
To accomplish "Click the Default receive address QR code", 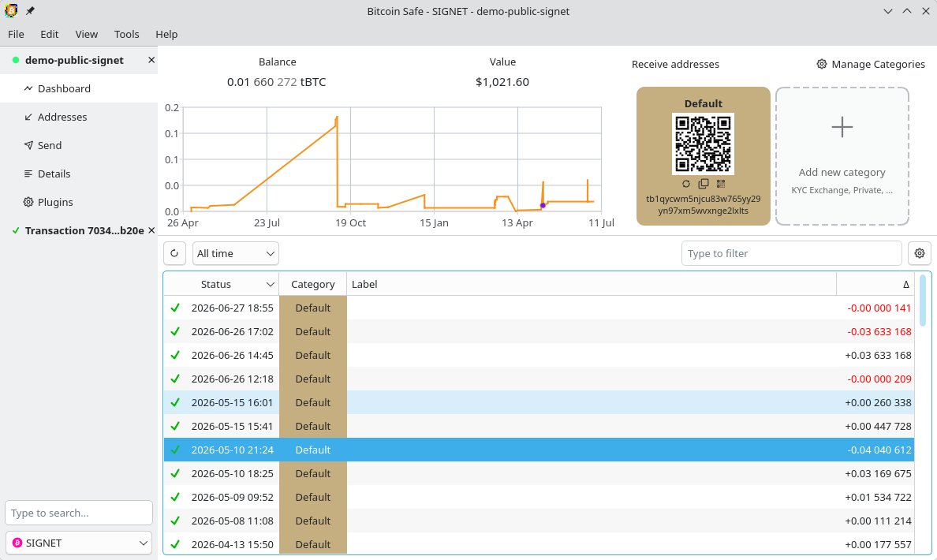I will click(703, 144).
